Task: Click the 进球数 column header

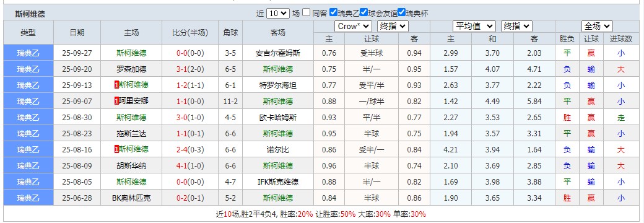Action: pyautogui.click(x=621, y=39)
